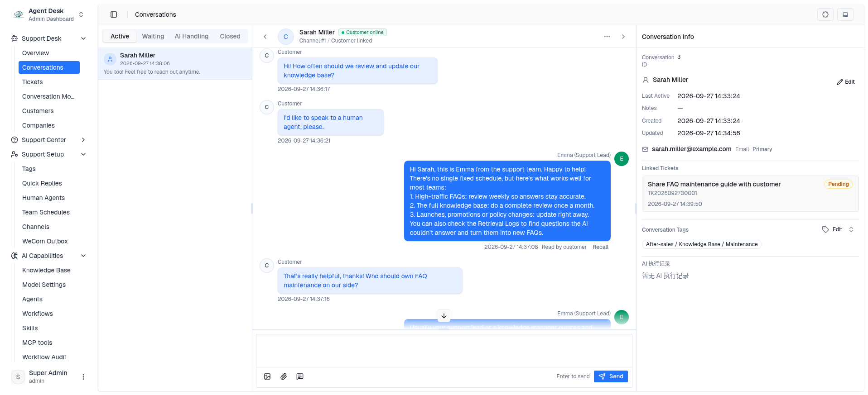
Task: Click the Agent Desk logo
Action: tap(19, 14)
